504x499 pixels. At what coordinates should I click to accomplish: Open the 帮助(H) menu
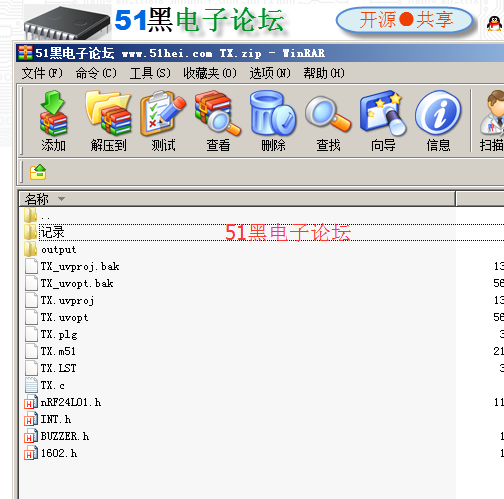pyautogui.click(x=324, y=73)
